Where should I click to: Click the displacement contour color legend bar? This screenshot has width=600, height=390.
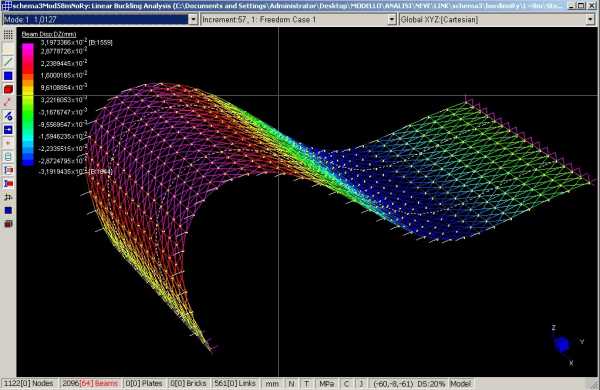(x=28, y=104)
